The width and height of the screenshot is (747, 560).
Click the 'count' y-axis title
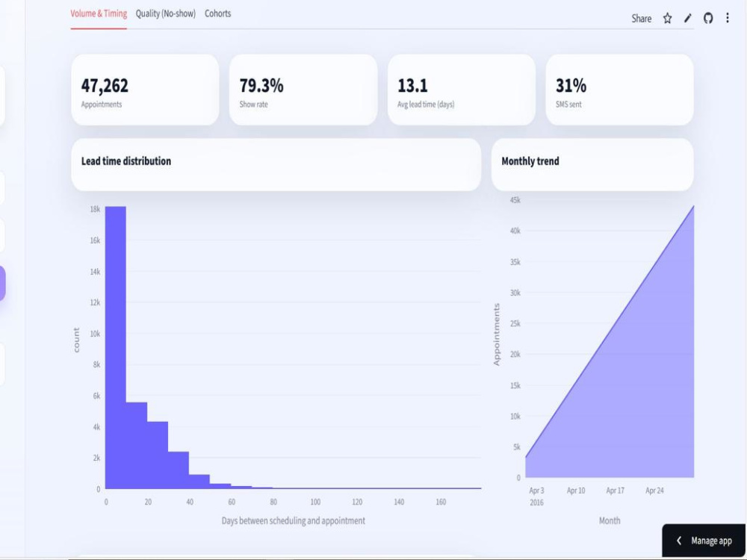[76, 340]
